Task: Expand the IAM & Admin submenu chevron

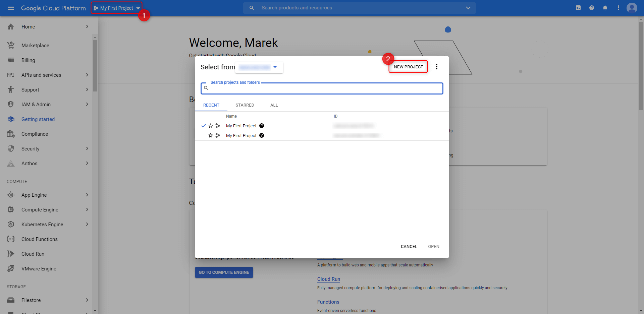Action: click(87, 104)
